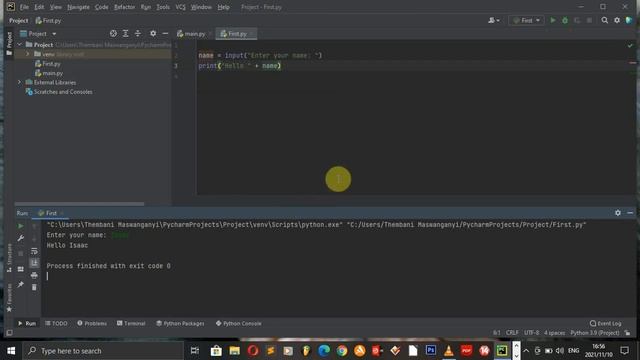
Task: Restore layout icon in Run panel
Action: [x=20, y=269]
